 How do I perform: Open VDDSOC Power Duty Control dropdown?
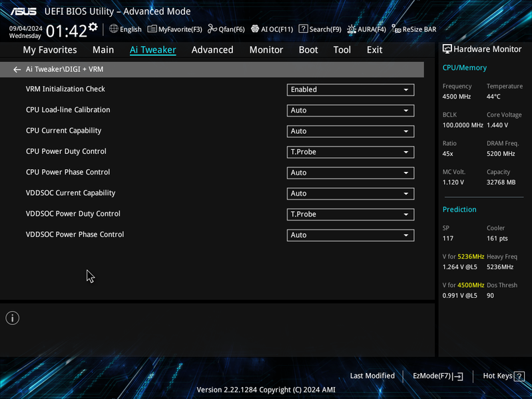[x=350, y=214]
